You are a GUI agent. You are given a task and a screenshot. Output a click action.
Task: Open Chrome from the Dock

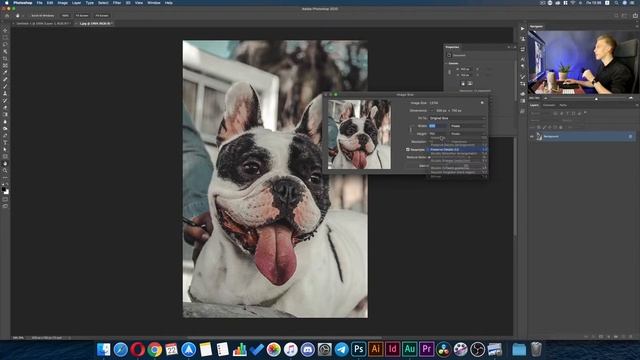coord(155,349)
